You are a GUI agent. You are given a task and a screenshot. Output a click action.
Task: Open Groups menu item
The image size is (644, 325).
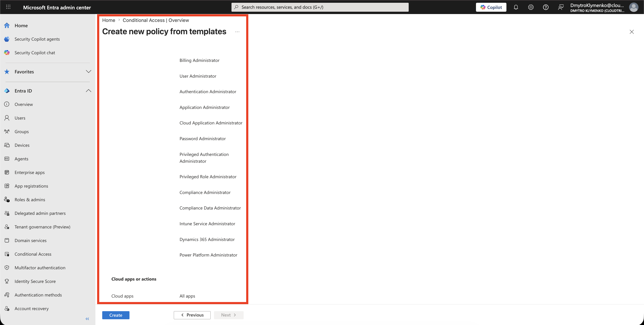point(22,131)
